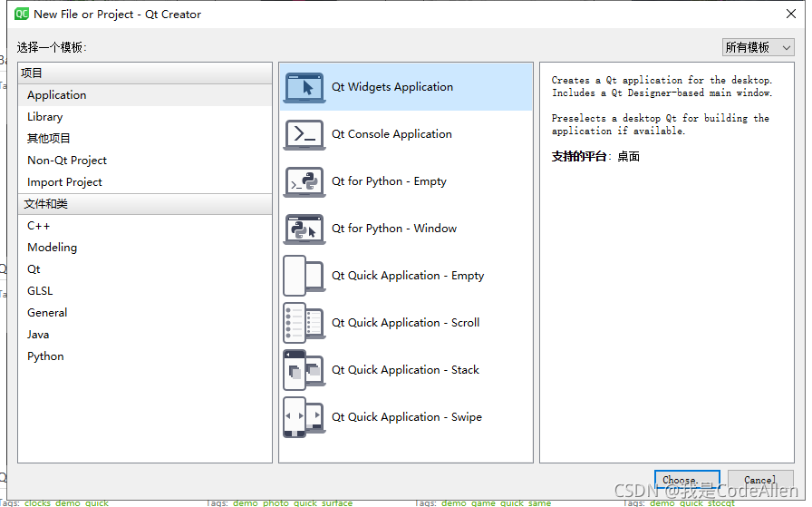Select the GLSL category
This screenshot has height=507, width=812.
coord(145,291)
